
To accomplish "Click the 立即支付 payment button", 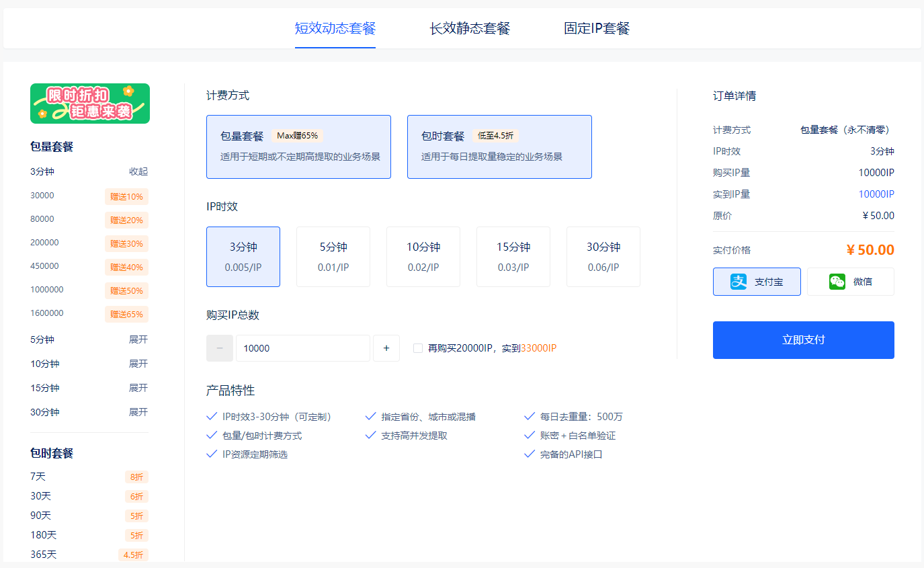I will coord(803,340).
